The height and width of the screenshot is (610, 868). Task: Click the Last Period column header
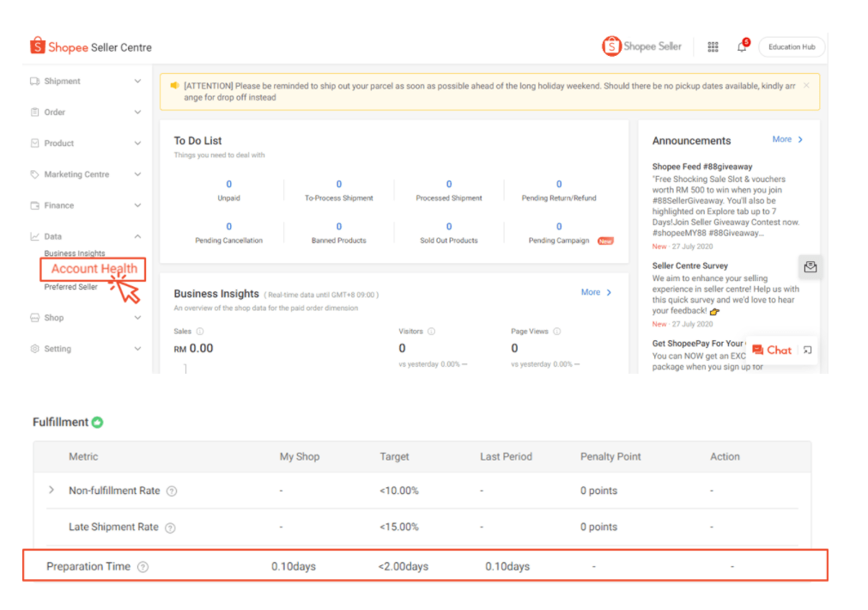pyautogui.click(x=506, y=456)
